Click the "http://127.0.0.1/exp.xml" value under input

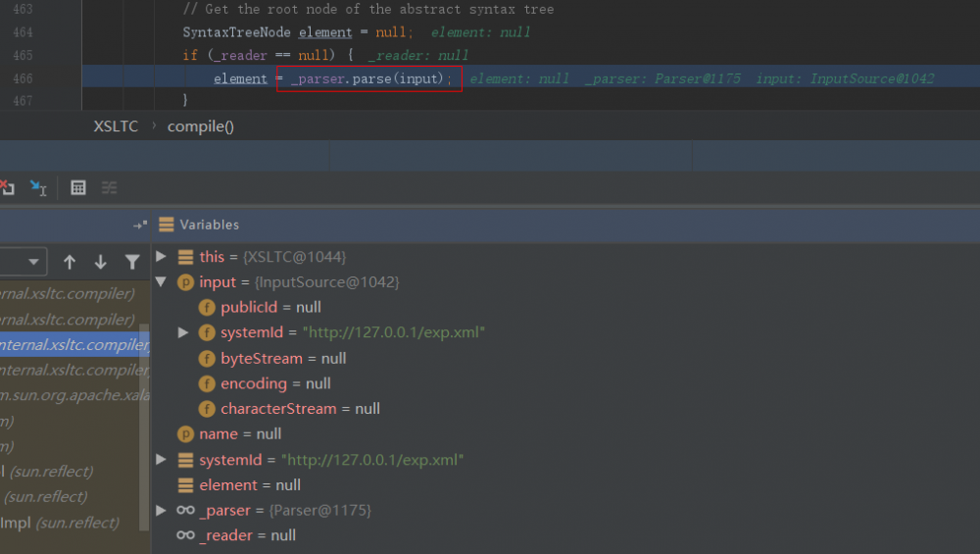394,332
